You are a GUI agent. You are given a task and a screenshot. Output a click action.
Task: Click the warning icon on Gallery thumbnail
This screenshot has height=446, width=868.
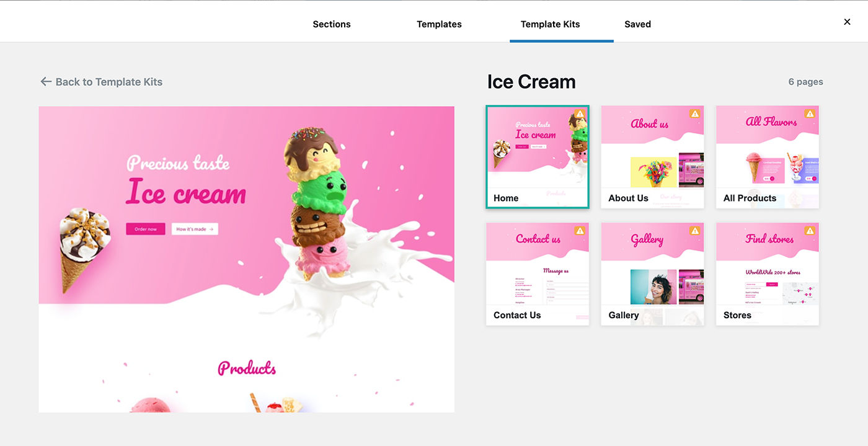(x=694, y=231)
